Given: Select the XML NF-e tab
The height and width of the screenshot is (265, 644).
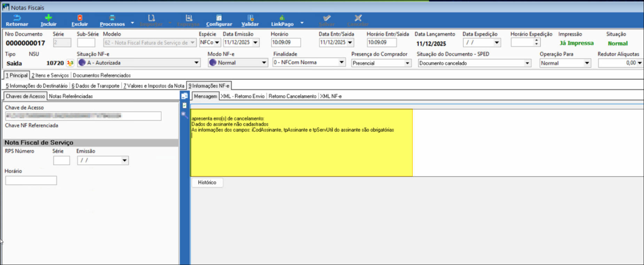Looking at the screenshot, I should 331,96.
